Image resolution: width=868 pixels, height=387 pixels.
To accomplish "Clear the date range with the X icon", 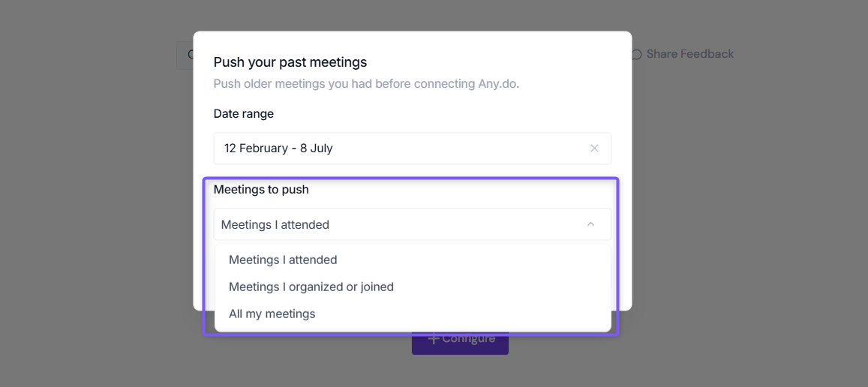I will [594, 148].
